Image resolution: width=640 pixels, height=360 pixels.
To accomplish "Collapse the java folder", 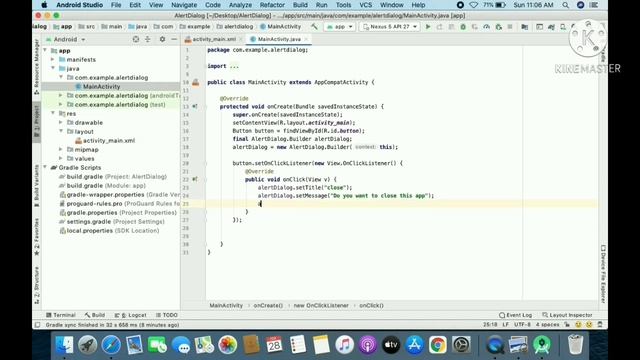I will 53,69.
